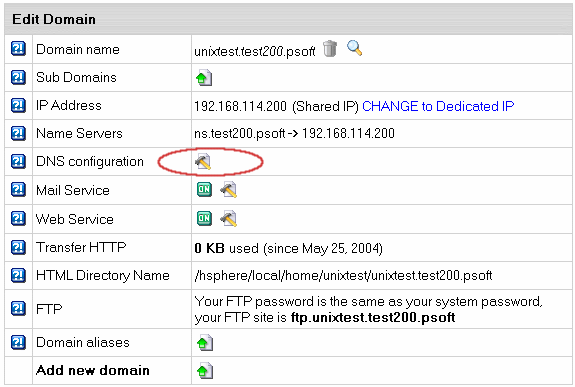Click CHANGE to Dedicated IP link
Screen dimensions: 575x387
click(x=438, y=106)
